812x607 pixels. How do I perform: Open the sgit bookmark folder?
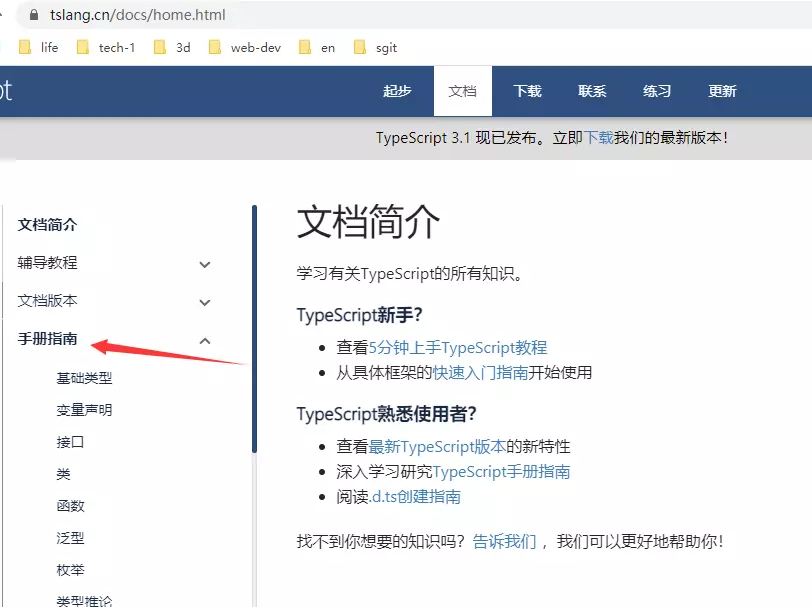click(x=375, y=48)
